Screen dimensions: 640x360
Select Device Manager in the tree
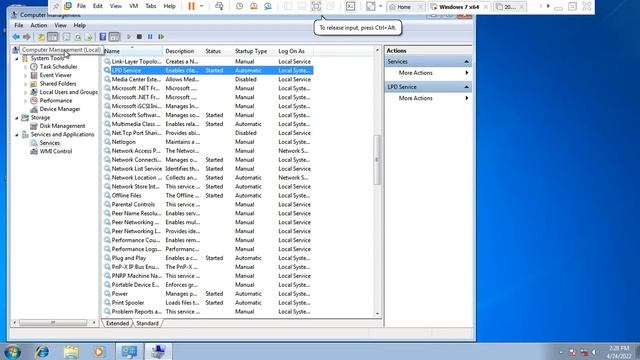pyautogui.click(x=60, y=109)
